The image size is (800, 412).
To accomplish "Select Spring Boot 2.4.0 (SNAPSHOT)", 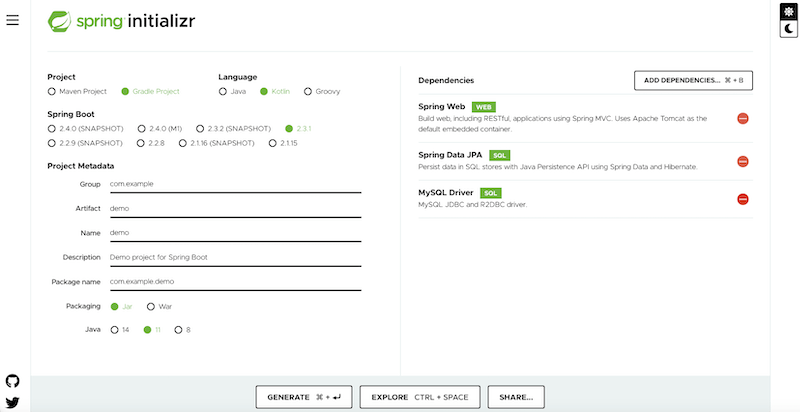I will click(85, 128).
